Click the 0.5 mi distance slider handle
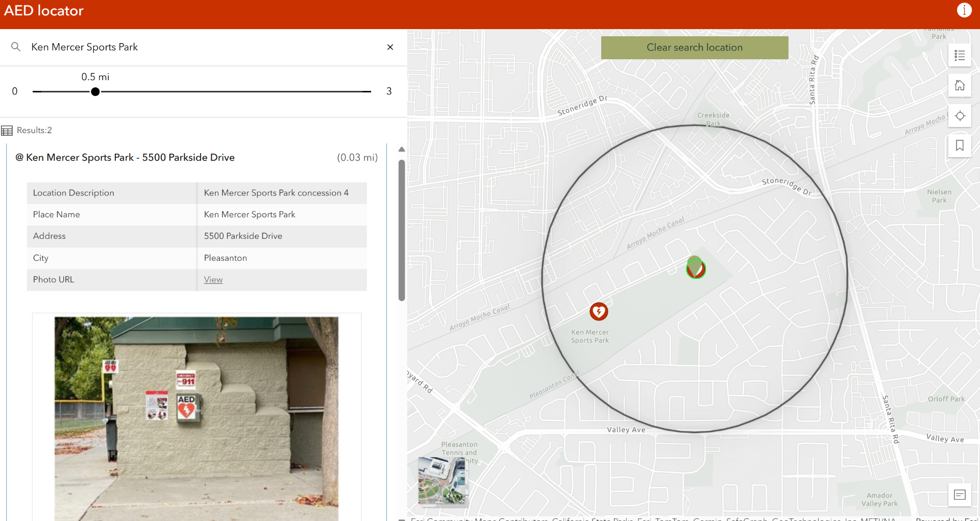 tap(95, 92)
